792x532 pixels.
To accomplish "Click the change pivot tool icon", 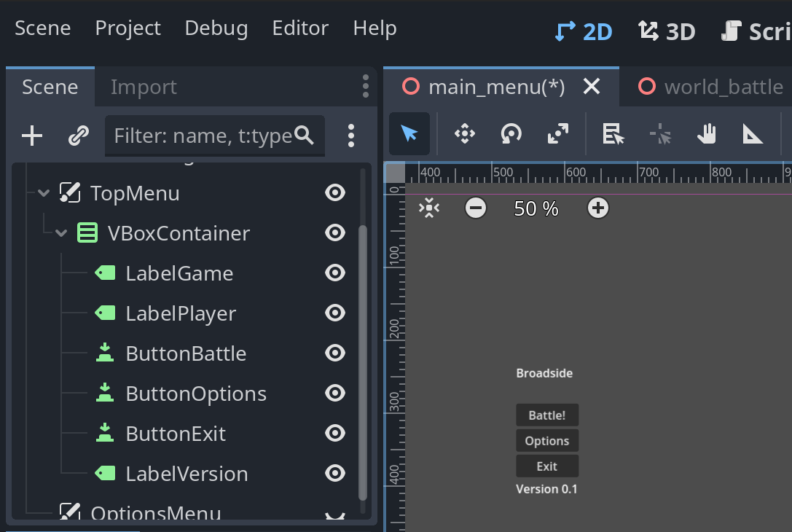I will (x=660, y=134).
